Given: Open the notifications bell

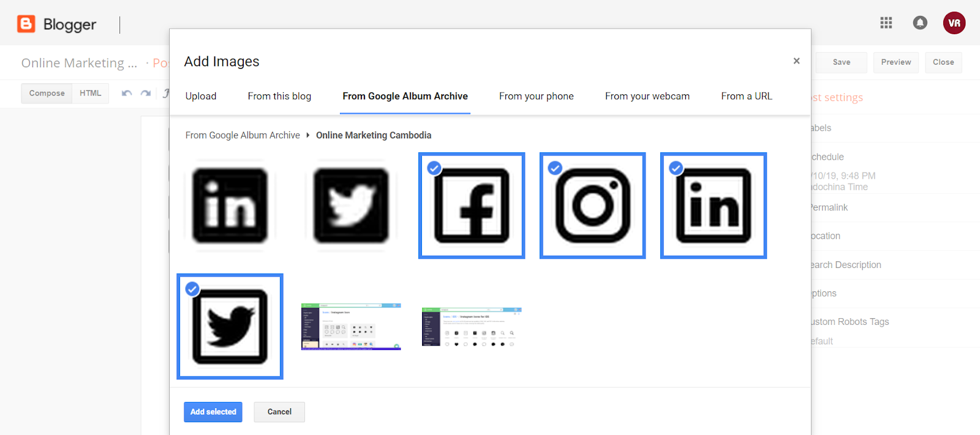Looking at the screenshot, I should tap(919, 23).
